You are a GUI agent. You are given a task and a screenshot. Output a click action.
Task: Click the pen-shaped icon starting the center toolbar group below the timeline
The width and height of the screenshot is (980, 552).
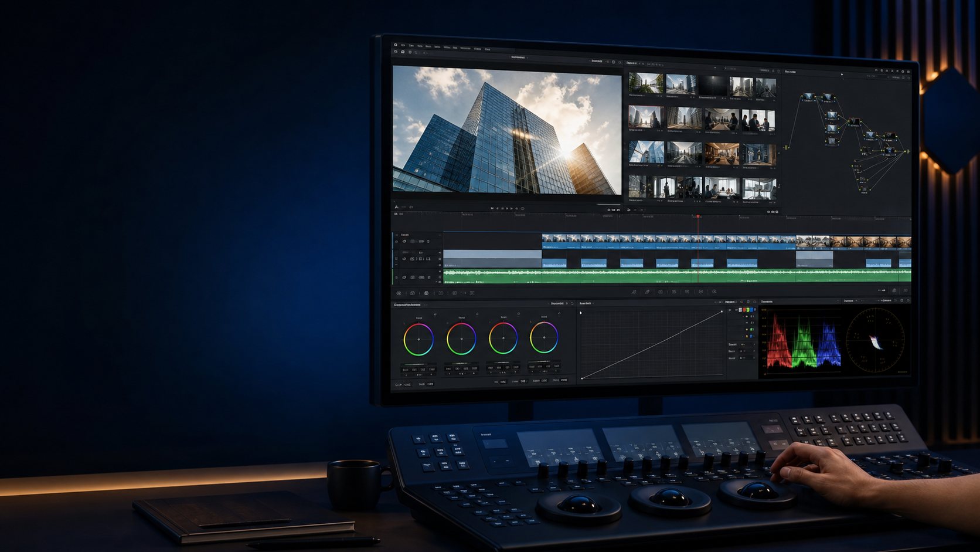[634, 292]
